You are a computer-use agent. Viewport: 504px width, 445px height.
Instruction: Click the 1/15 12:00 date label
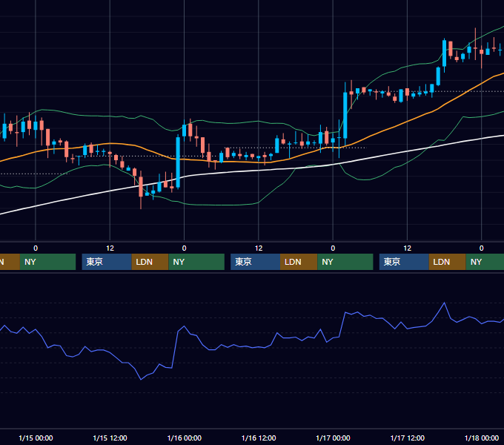tap(110, 438)
